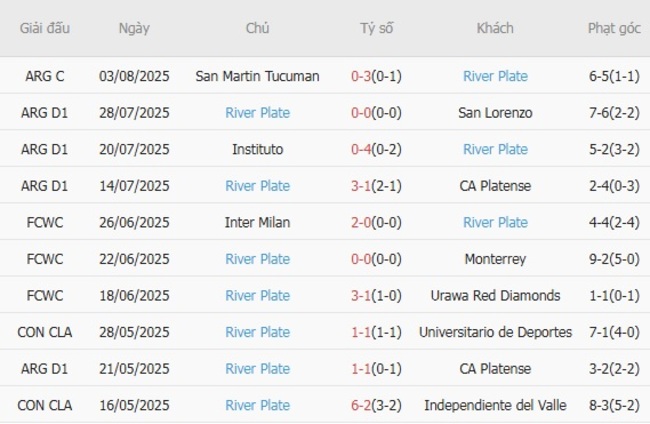The height and width of the screenshot is (424, 650).
Task: Click Independiente del Valle team name
Action: [495, 405]
